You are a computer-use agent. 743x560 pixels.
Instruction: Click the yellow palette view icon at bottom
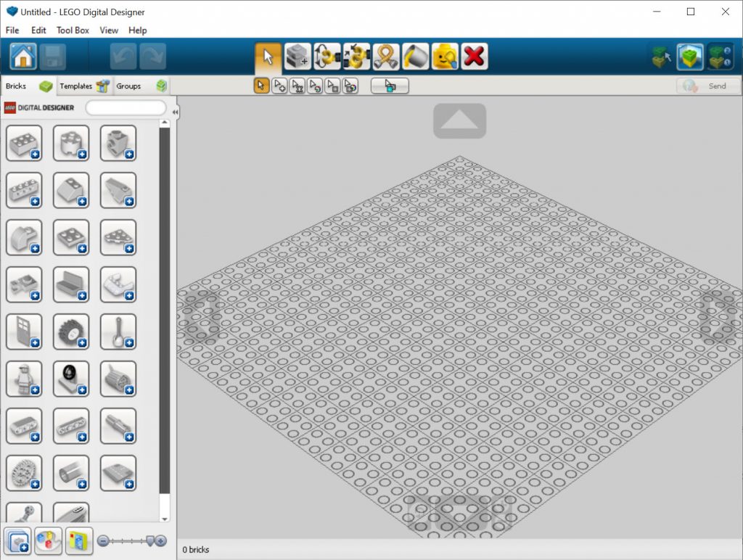[79, 540]
